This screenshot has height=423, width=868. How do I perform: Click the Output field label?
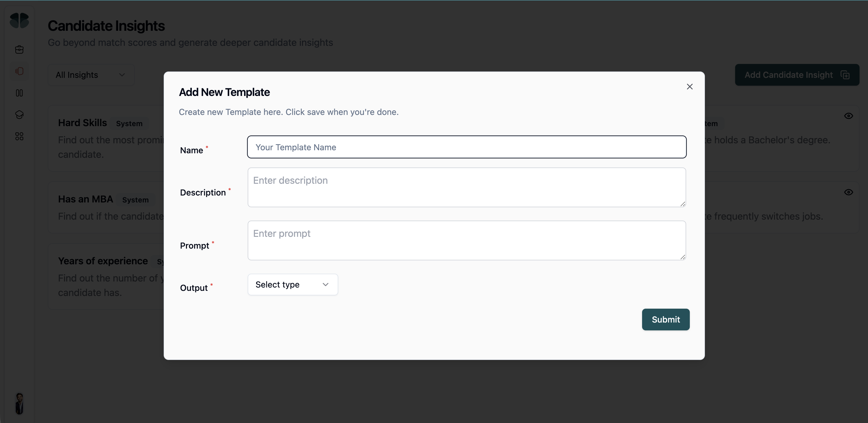pos(194,288)
